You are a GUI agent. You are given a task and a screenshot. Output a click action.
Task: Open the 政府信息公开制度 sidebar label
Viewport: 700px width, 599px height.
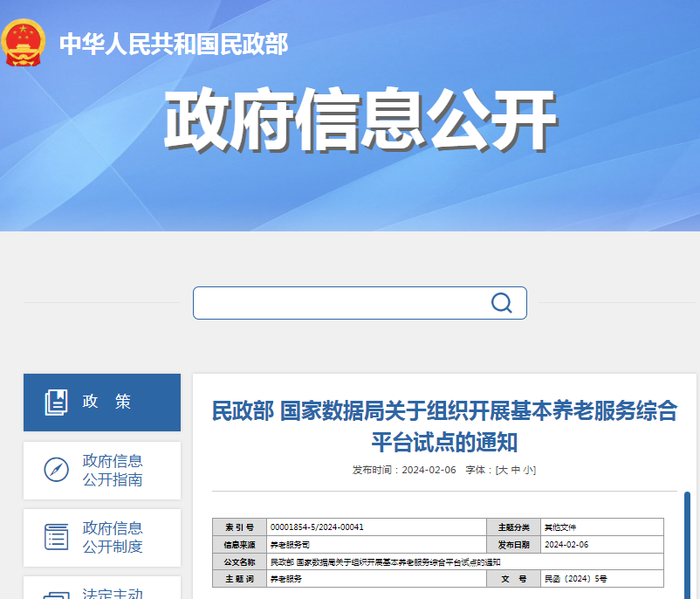[113, 537]
